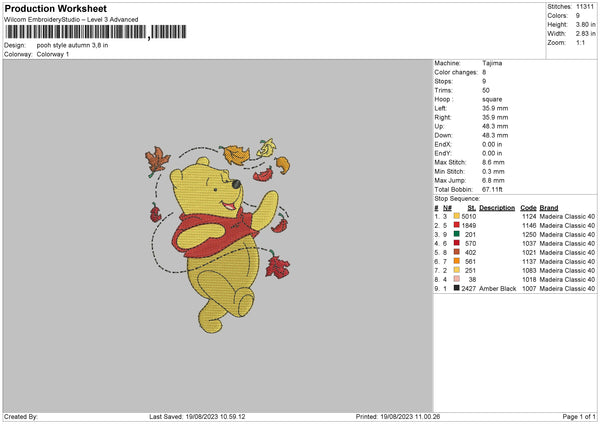Click stitch count '2427' in row 9
This screenshot has height=424, width=600.
coord(469,289)
